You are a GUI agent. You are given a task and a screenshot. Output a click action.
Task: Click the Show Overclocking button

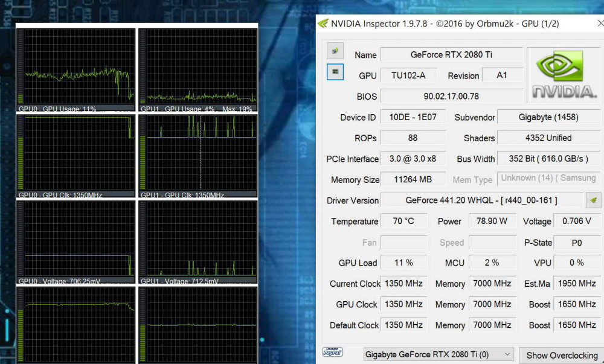[x=561, y=355]
